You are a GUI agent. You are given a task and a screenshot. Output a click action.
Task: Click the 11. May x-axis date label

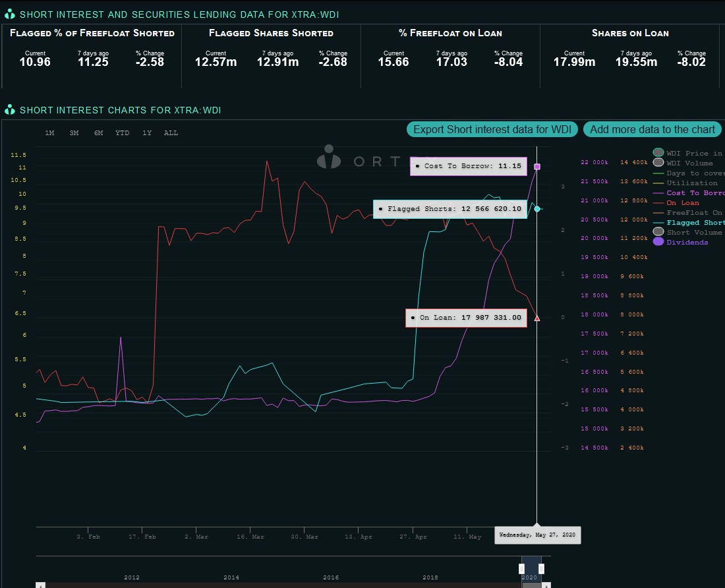pyautogui.click(x=467, y=537)
